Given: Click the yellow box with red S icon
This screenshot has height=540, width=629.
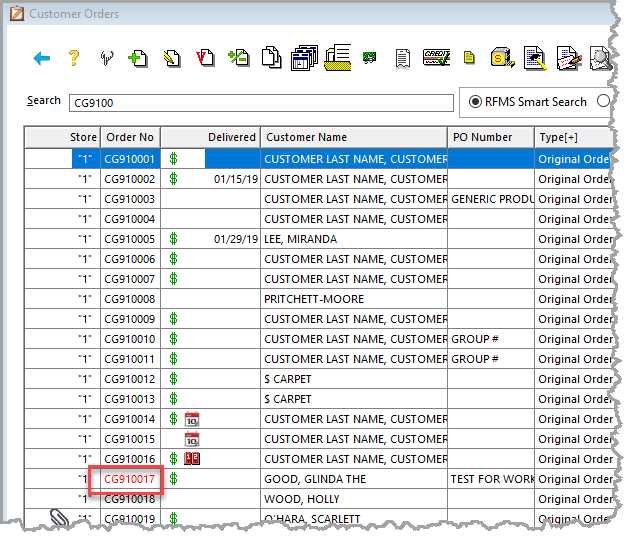Looking at the screenshot, I should click(x=502, y=58).
